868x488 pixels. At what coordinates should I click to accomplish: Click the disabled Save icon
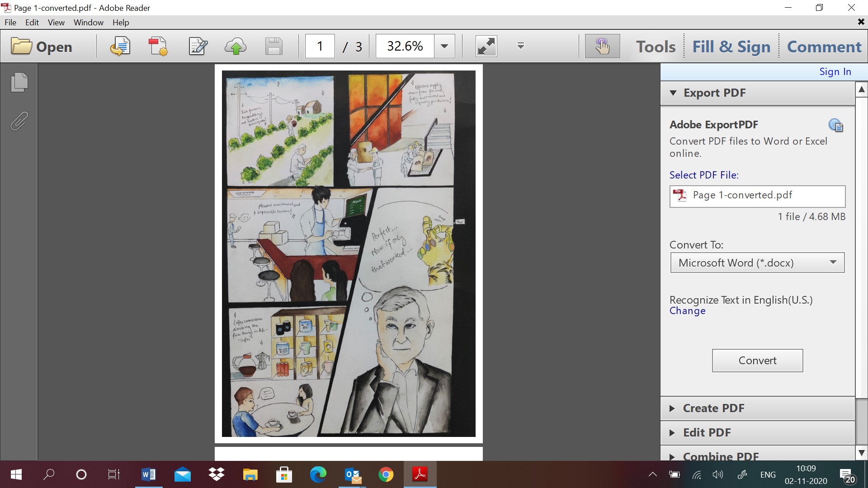[x=274, y=47]
